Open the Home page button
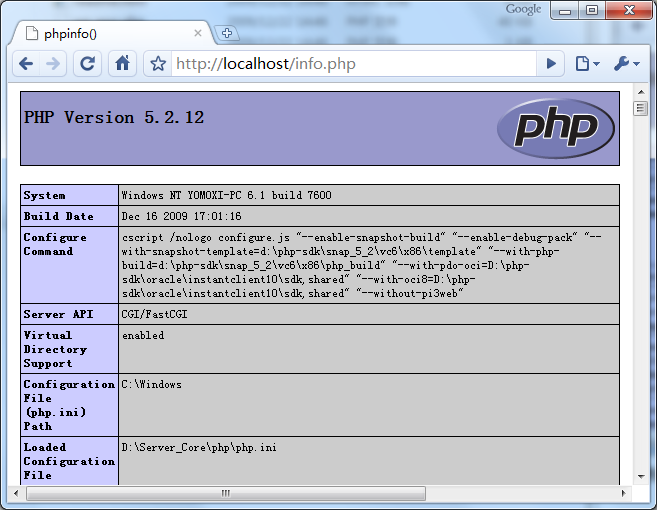Image resolution: width=657 pixels, height=510 pixels. (122, 64)
